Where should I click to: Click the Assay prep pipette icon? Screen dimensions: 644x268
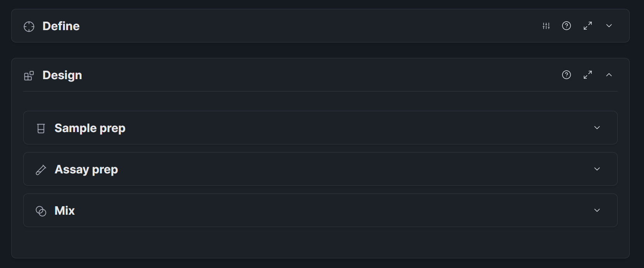pos(41,170)
